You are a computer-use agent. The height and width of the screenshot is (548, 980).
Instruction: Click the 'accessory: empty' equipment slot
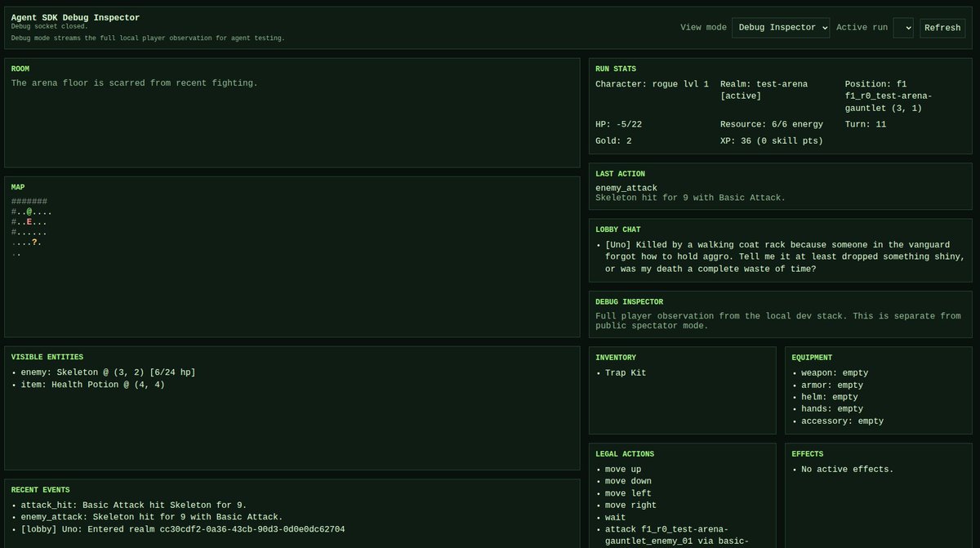tap(842, 421)
